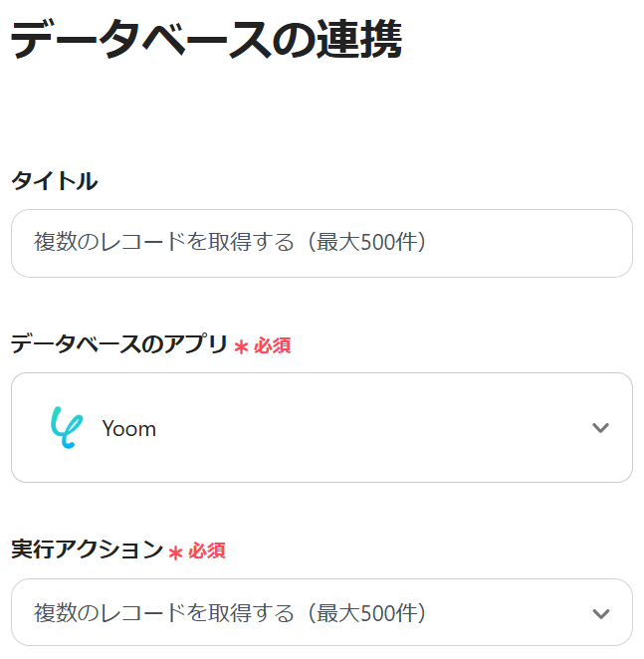Click the red asterisk beside 実行アクション
The width and height of the screenshot is (644, 659).
point(175,552)
